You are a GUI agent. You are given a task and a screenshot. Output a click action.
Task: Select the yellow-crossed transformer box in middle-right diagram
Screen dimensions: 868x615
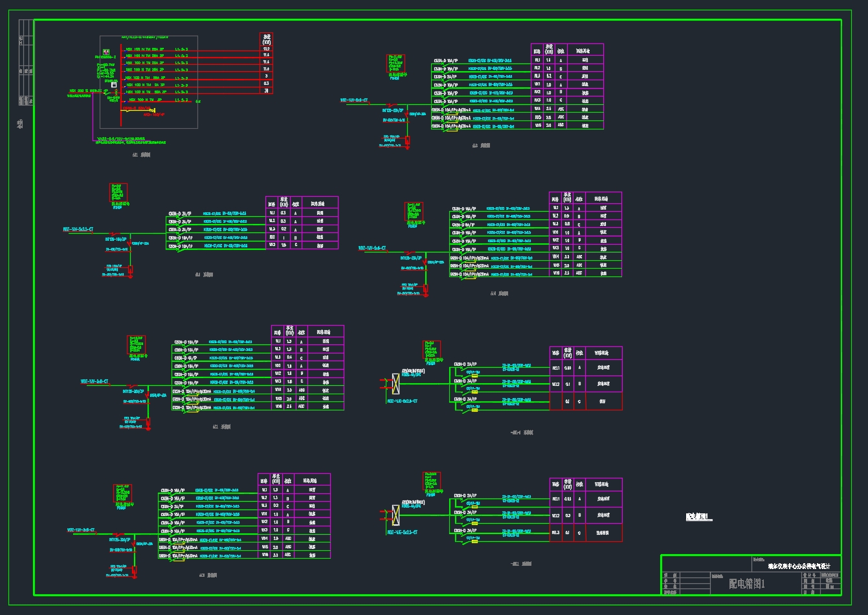coord(395,383)
